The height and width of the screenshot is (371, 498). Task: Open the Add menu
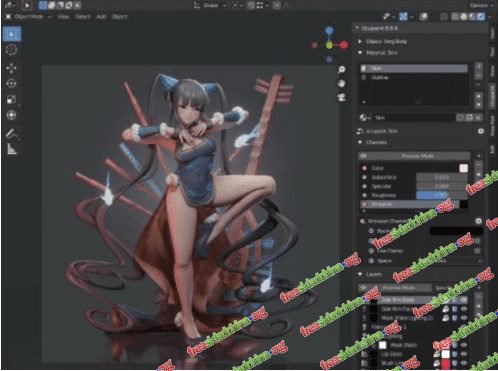[101, 17]
